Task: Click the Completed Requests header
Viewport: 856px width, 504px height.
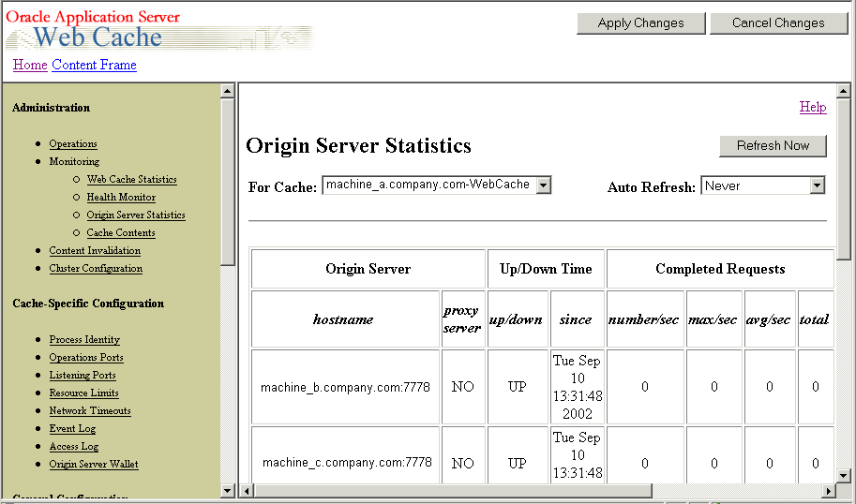Action: [x=720, y=269]
